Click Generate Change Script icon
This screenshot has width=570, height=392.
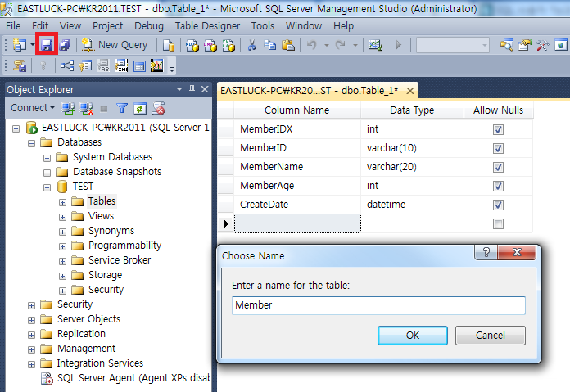coord(20,65)
